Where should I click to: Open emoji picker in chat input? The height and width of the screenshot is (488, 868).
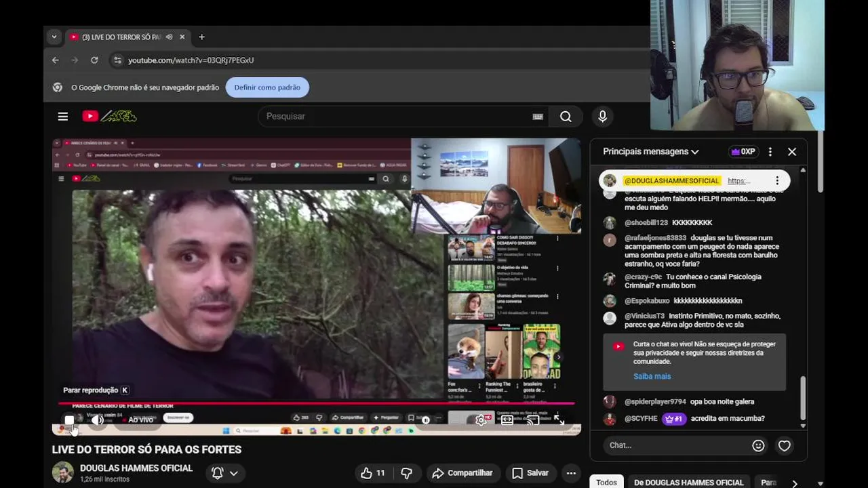pyautogui.click(x=758, y=445)
